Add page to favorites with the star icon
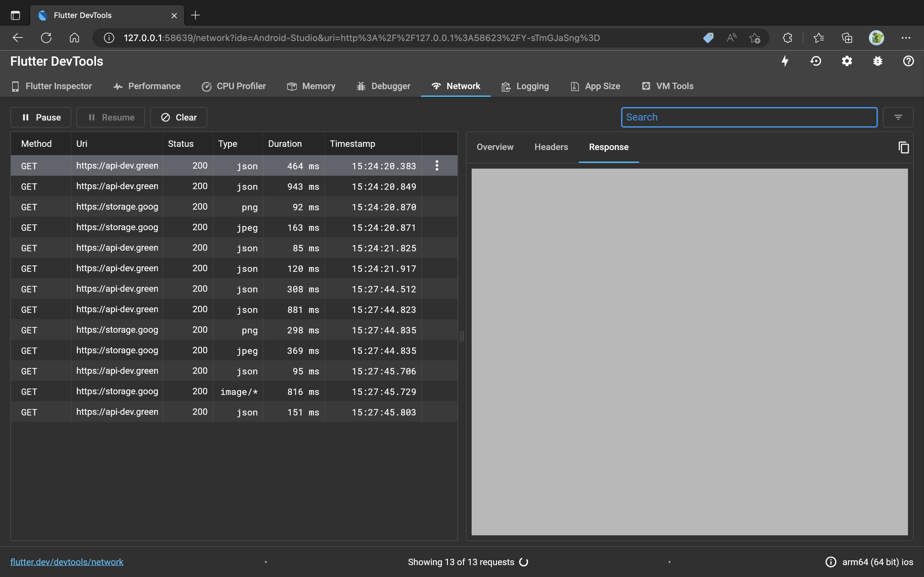 coord(755,38)
